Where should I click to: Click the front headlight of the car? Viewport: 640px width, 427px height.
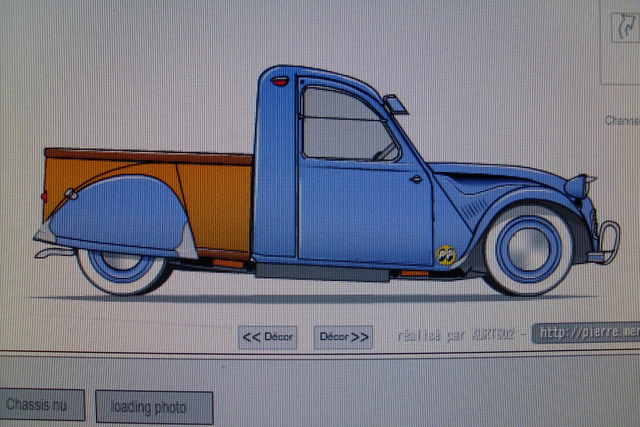[x=577, y=185]
